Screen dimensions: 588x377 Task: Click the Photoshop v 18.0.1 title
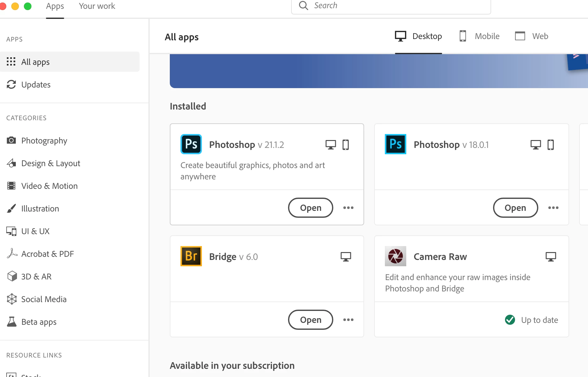[x=451, y=144]
